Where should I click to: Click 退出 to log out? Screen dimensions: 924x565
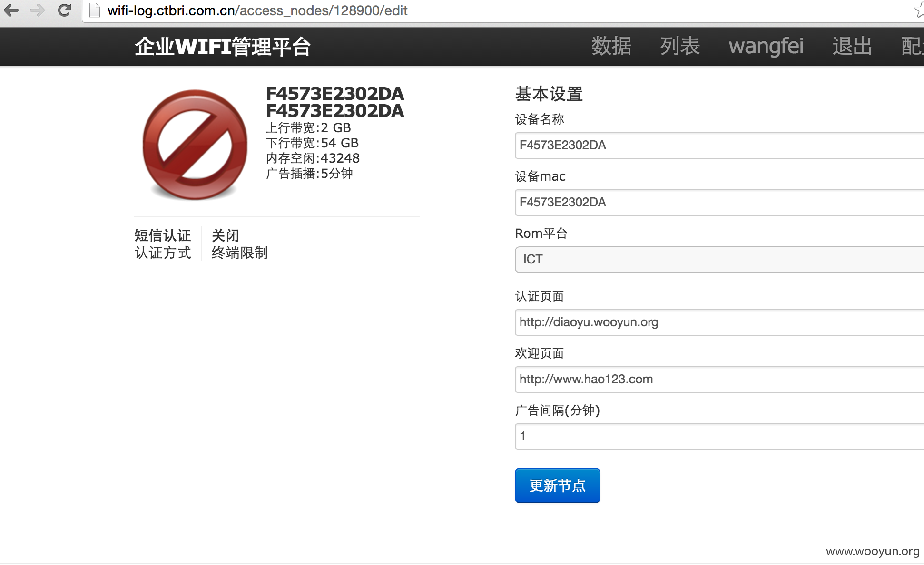pyautogui.click(x=852, y=46)
